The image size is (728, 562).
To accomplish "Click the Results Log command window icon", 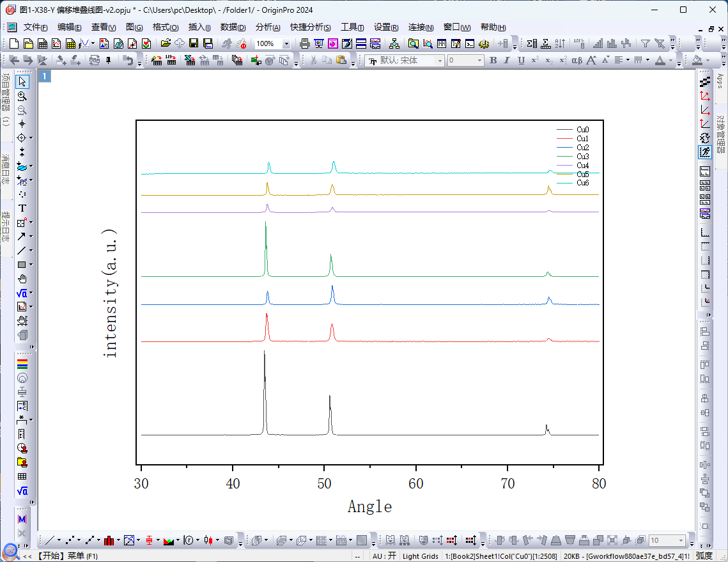I will pos(470,43).
